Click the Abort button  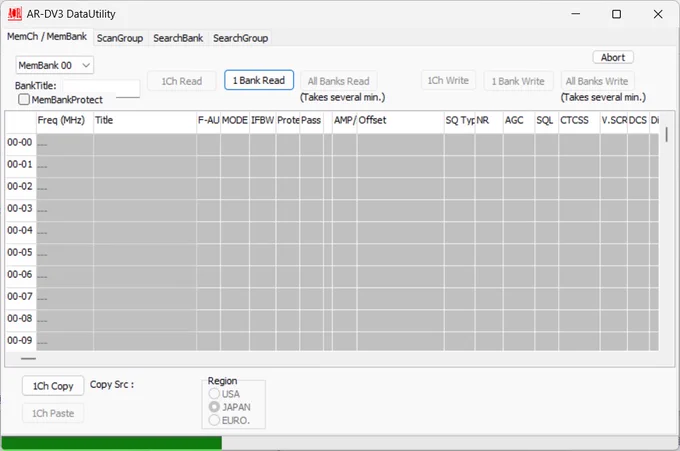tap(613, 57)
